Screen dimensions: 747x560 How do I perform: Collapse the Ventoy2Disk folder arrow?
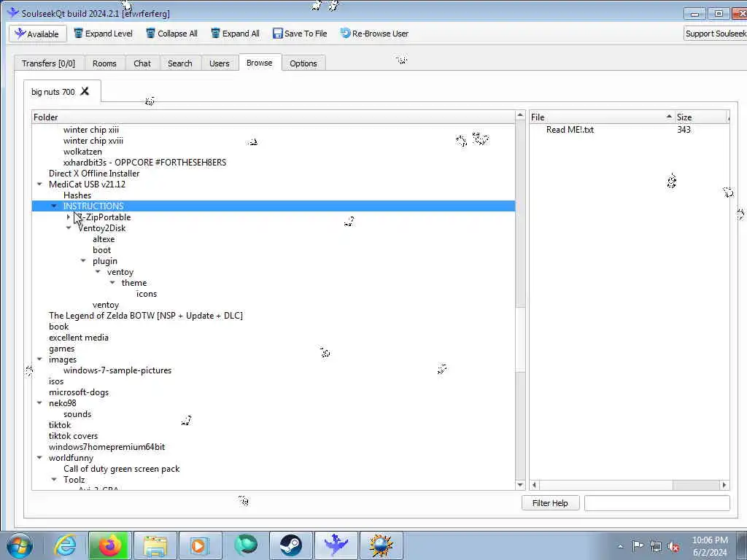[69, 228]
